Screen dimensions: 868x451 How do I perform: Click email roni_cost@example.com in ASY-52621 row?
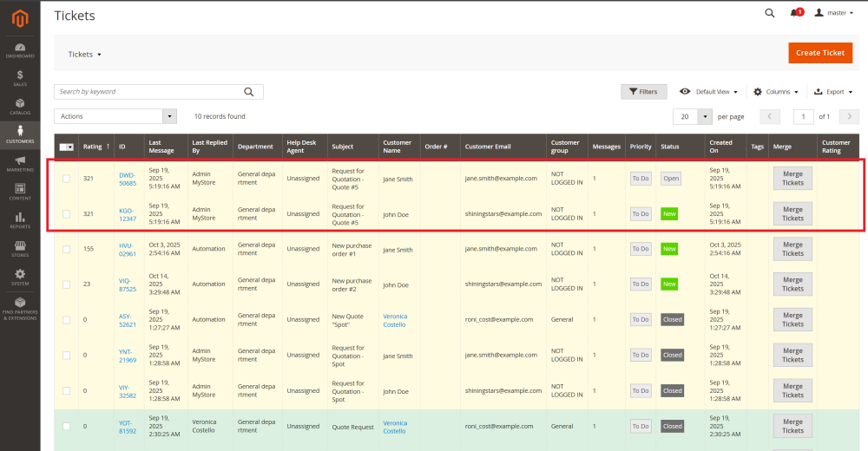[x=499, y=319]
